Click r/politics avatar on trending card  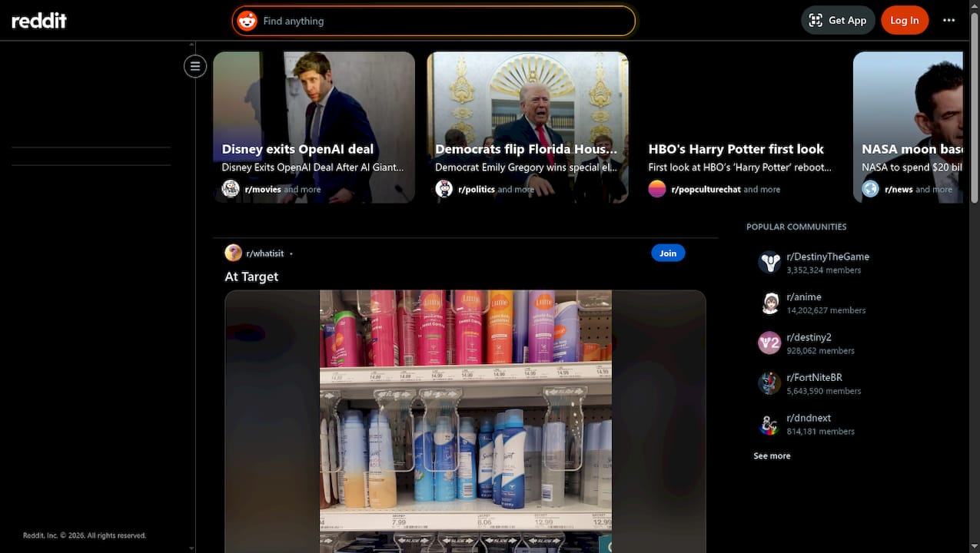click(444, 189)
